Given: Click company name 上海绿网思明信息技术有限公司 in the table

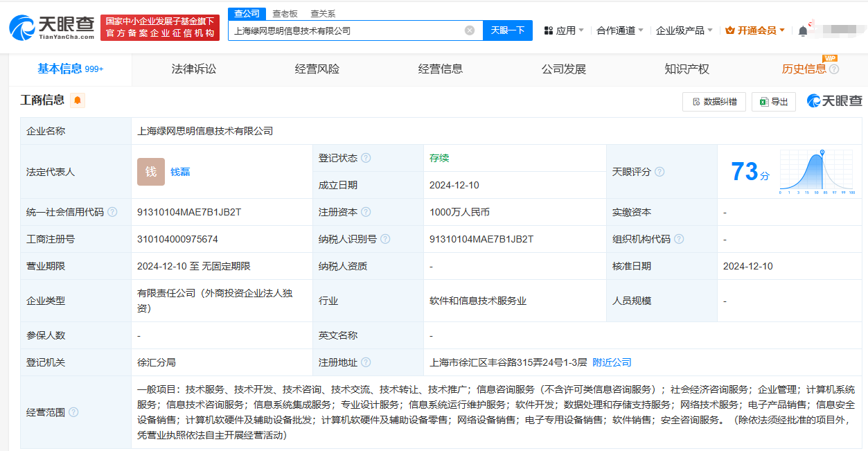Looking at the screenshot, I should pos(205,131).
